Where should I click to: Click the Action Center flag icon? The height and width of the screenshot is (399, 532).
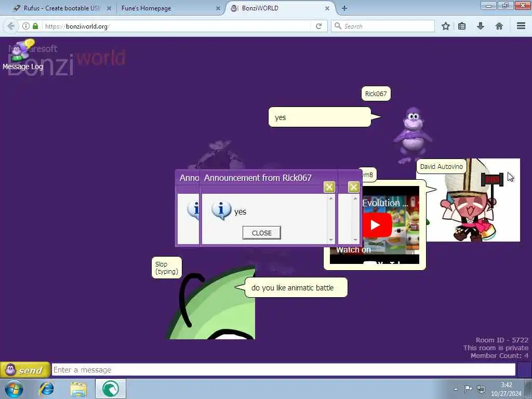(468, 389)
